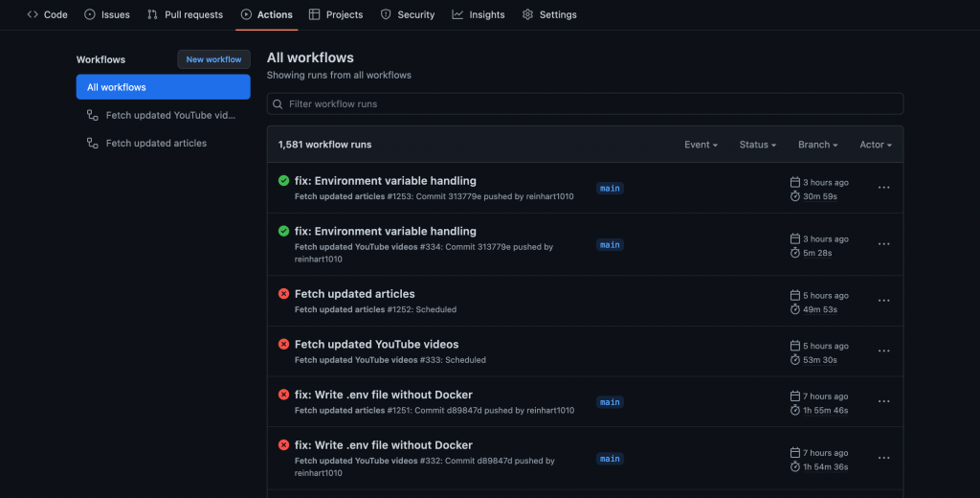Select Fetch updated YouTube videos workflow in sidebar
Viewport: 980px width, 498px height.
click(169, 116)
